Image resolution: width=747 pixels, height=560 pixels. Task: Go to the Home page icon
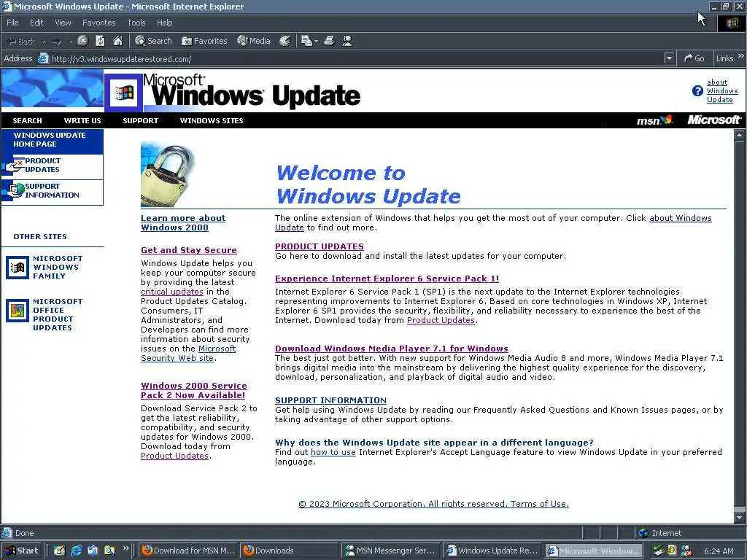117,41
